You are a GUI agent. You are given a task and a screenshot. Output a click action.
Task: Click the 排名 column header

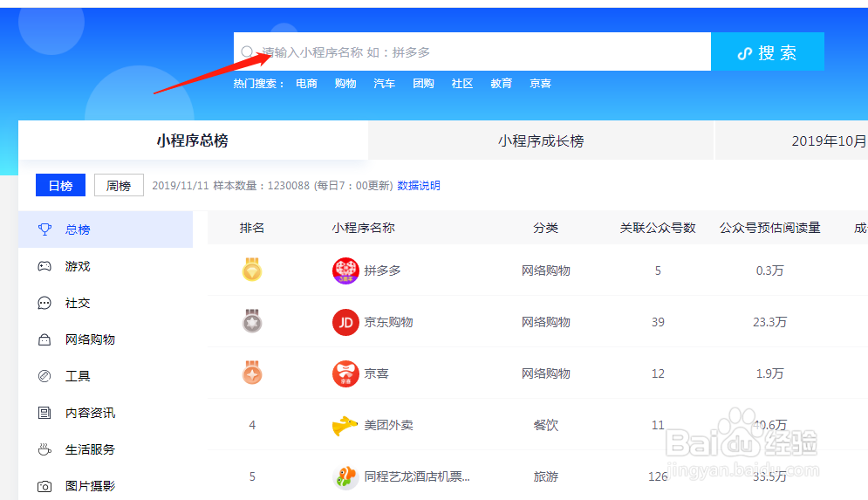(252, 228)
